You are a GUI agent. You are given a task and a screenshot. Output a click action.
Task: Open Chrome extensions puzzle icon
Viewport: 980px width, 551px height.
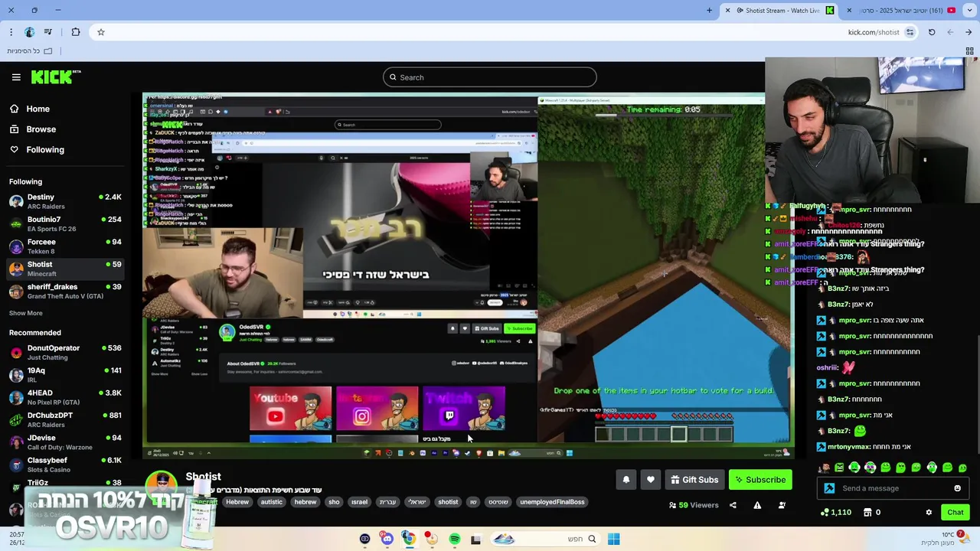(75, 32)
